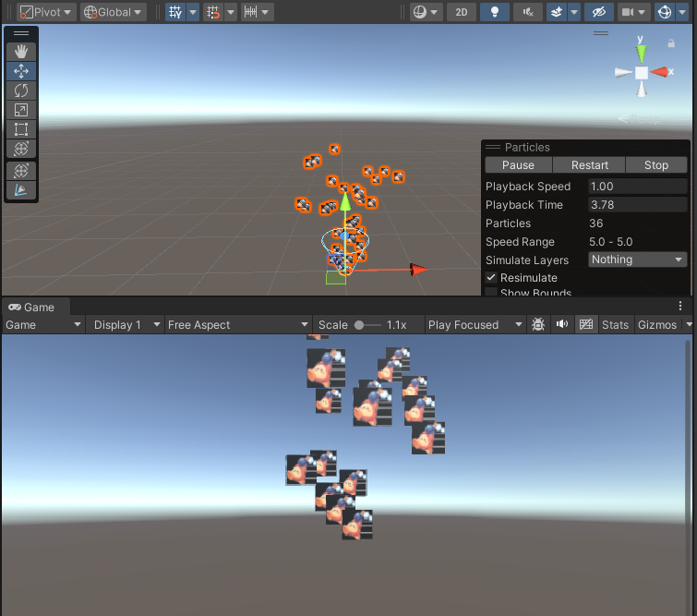Image resolution: width=697 pixels, height=616 pixels.
Task: Open snap increment settings icon
Action: 250,12
